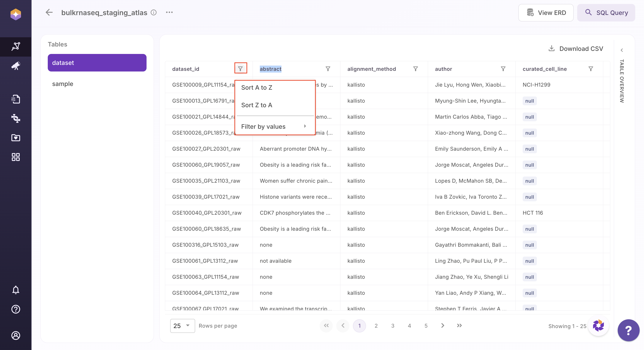
Task: Open the info icon next to bulkrnaseq_staging_atlas
Action: coord(154,12)
